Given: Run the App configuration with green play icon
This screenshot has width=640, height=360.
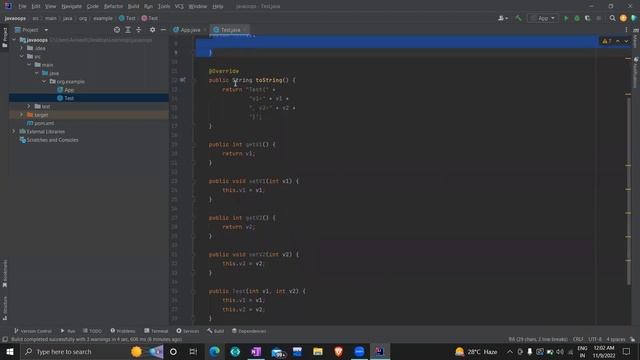Looking at the screenshot, I should point(566,18).
